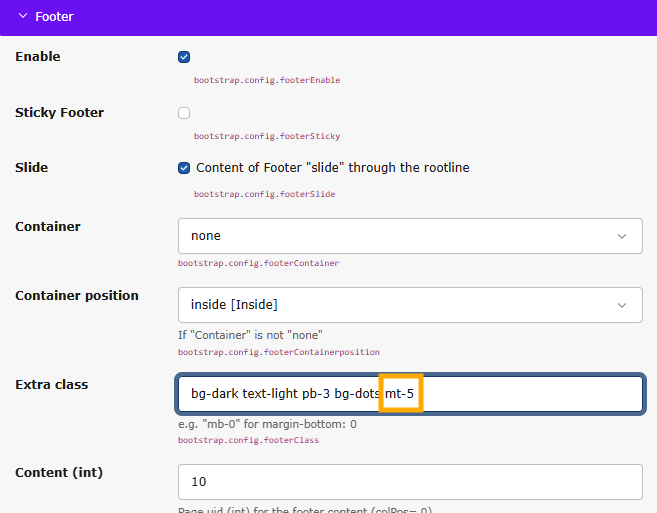Image resolution: width=657 pixels, height=513 pixels.
Task: Toggle the Slide checkbox off
Action: (x=184, y=168)
